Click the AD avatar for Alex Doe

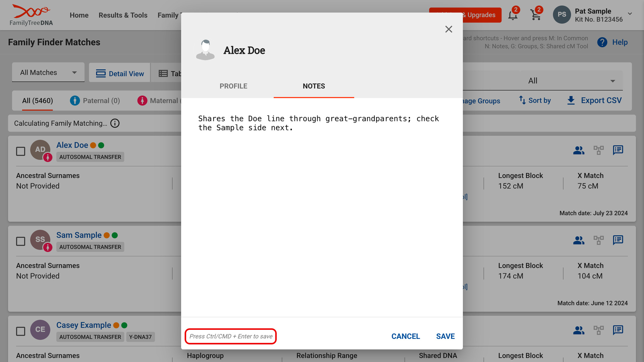coord(40,149)
